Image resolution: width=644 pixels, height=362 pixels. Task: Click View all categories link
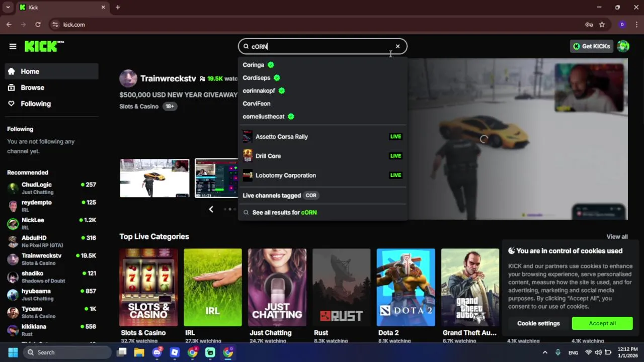[x=617, y=237]
